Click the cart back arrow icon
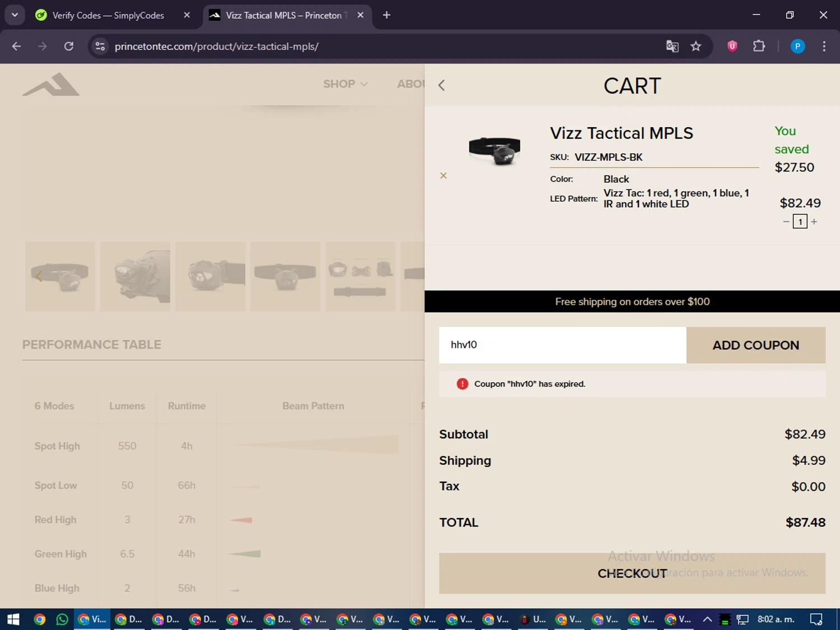This screenshot has height=630, width=840. (x=441, y=85)
